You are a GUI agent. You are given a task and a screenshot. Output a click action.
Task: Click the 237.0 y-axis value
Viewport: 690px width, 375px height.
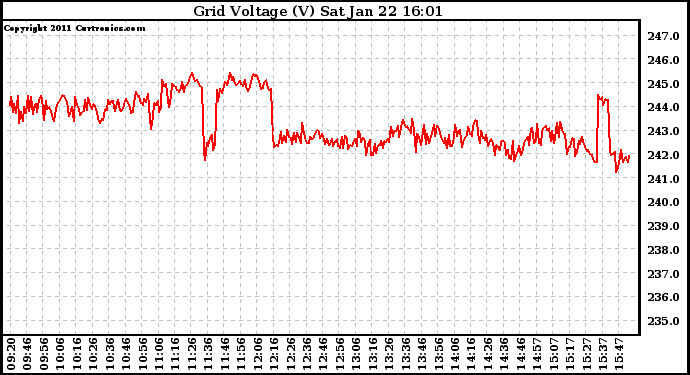coord(663,274)
